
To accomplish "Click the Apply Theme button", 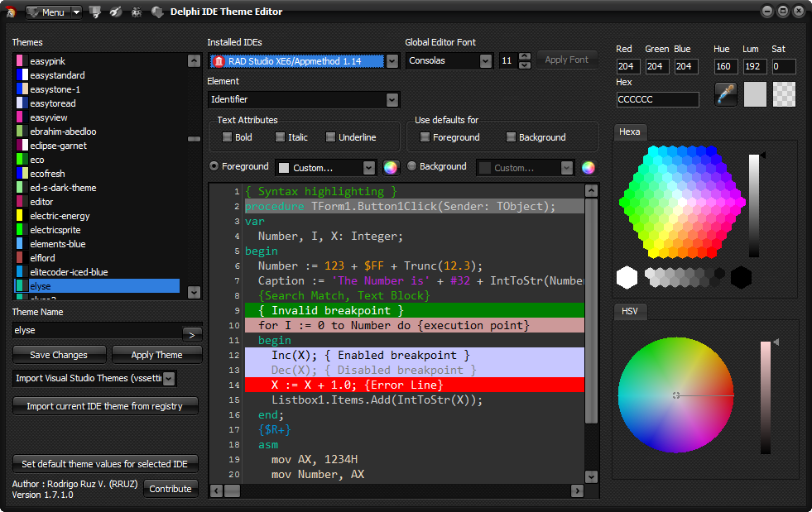I will click(x=157, y=355).
